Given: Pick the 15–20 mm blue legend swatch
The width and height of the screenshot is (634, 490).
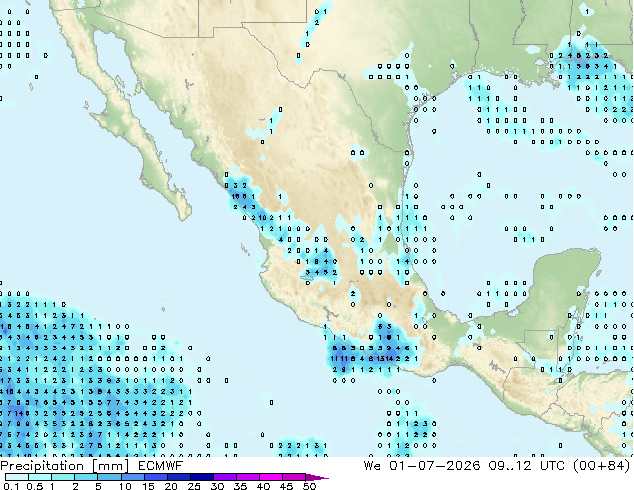Looking at the screenshot, I should coord(155,477).
